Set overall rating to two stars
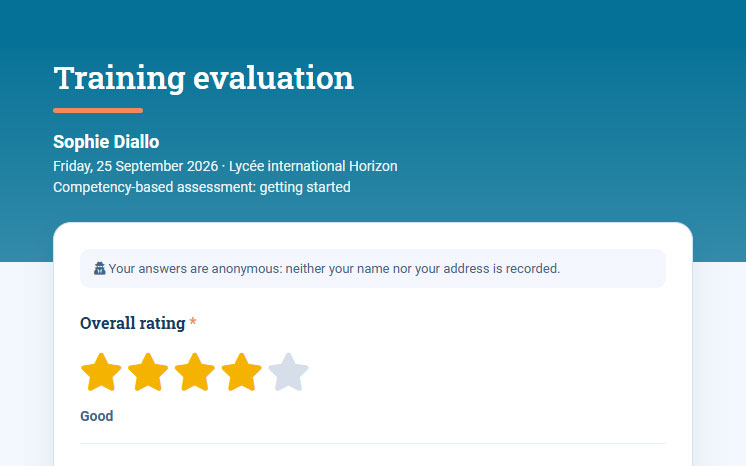 tap(148, 372)
